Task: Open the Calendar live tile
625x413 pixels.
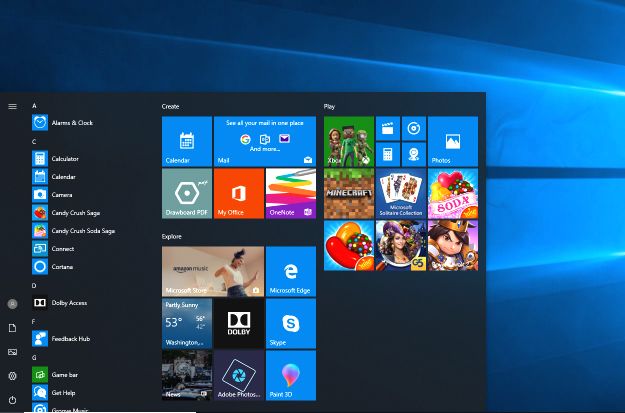Action: 187,141
